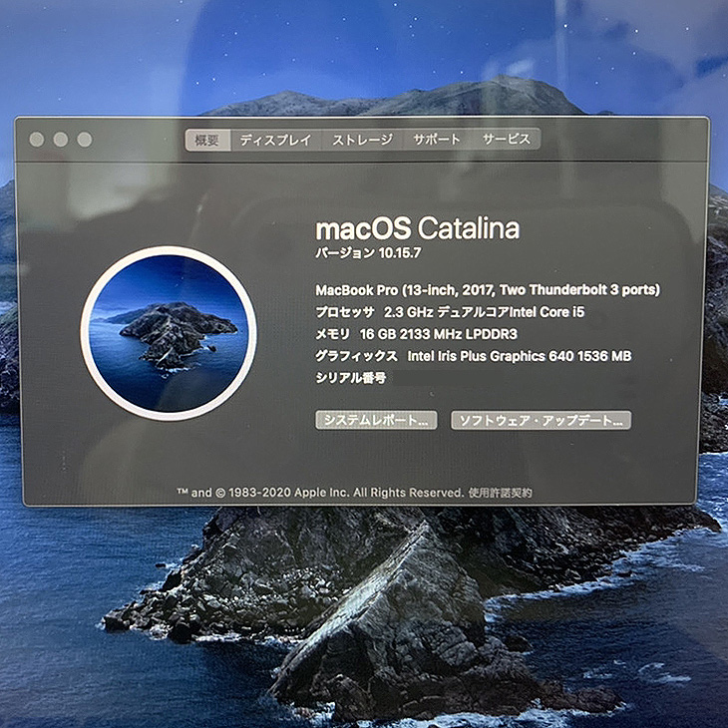Screen dimensions: 728x728
Task: Click the シリアル番号 label
Action: [350, 378]
